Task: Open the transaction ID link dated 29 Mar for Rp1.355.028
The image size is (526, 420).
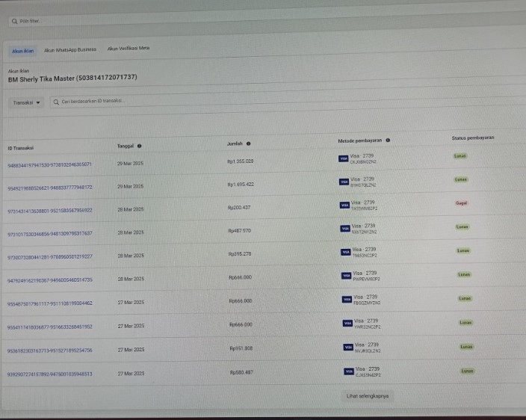Action: pos(49,164)
